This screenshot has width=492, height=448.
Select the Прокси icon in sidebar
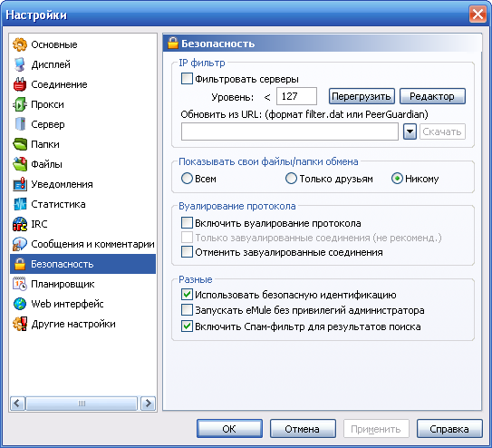(19, 104)
